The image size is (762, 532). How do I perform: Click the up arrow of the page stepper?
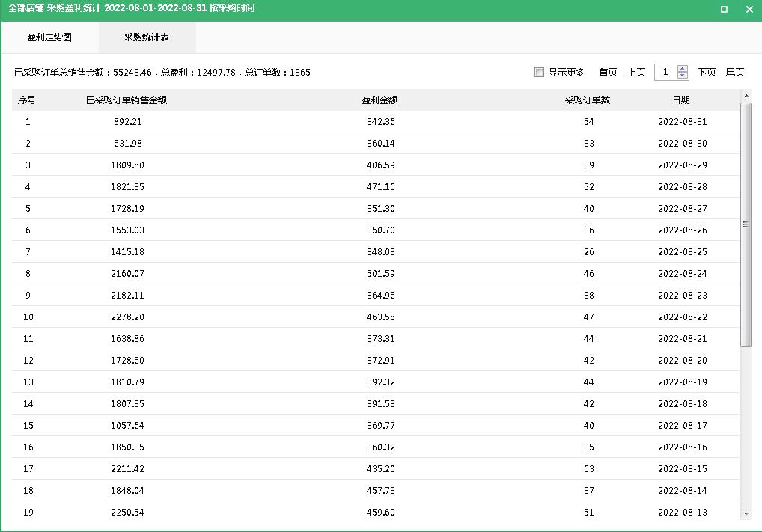(x=682, y=69)
